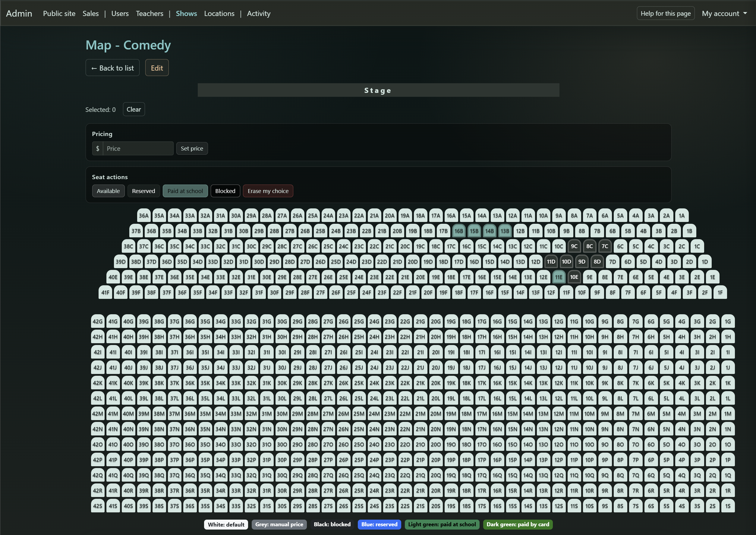The image size is (756, 535).
Task: Click inside the Price input field
Action: pyautogui.click(x=138, y=148)
